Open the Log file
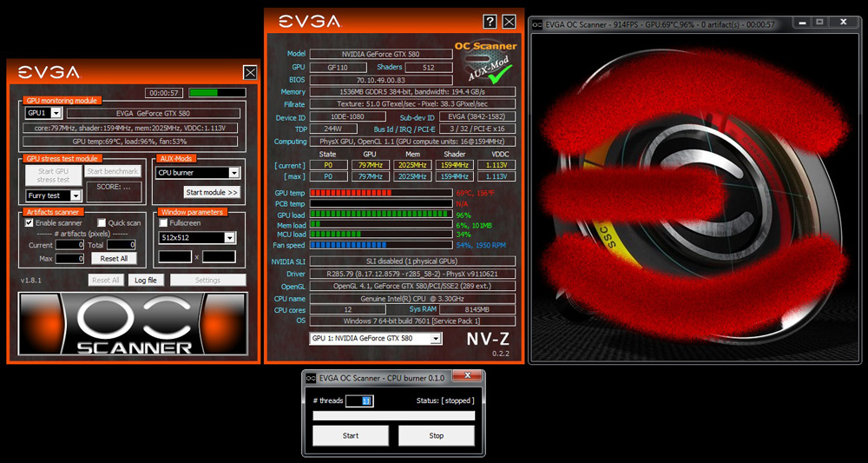Image resolution: width=868 pixels, height=463 pixels. click(146, 281)
